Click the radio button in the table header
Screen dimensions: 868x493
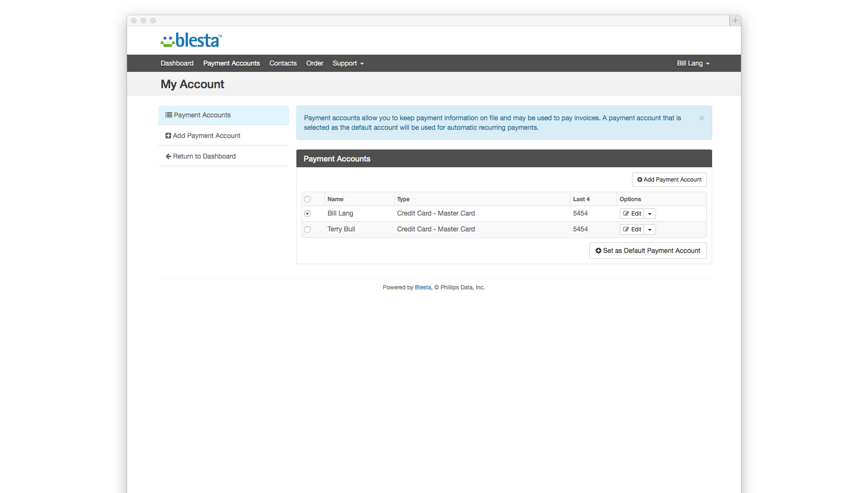(307, 199)
